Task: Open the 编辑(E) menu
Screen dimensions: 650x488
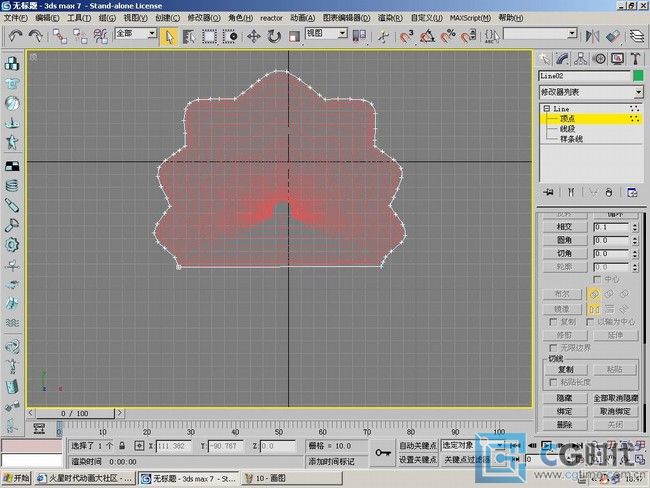Action: [x=47, y=18]
